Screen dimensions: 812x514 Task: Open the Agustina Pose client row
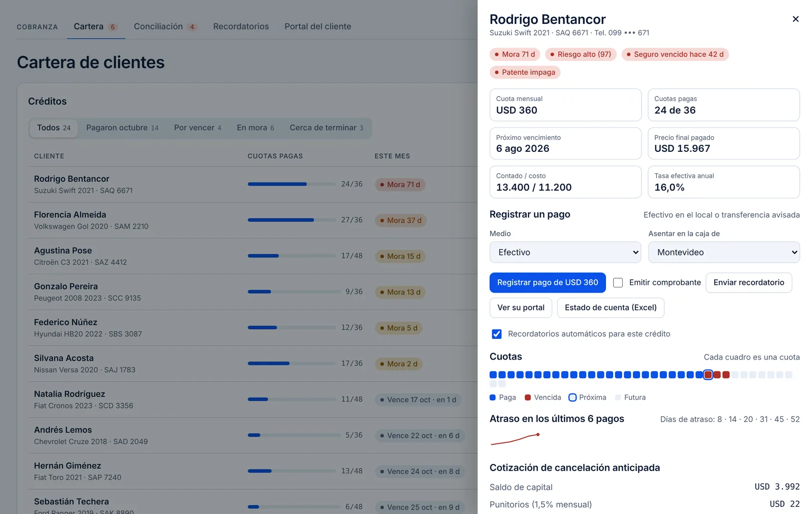253,256
